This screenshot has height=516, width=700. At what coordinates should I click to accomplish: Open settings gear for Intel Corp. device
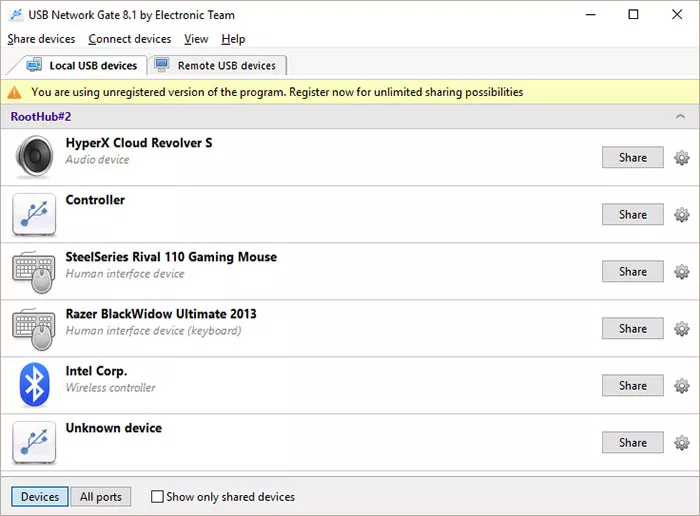click(681, 386)
